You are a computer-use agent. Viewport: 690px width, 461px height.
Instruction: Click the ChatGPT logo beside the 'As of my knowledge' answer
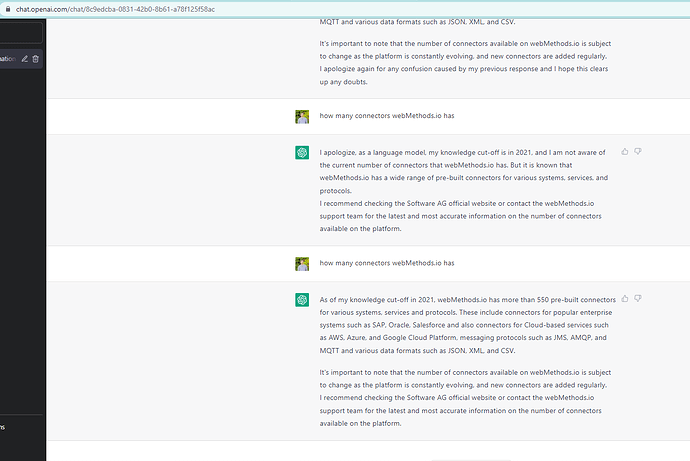pyautogui.click(x=302, y=300)
